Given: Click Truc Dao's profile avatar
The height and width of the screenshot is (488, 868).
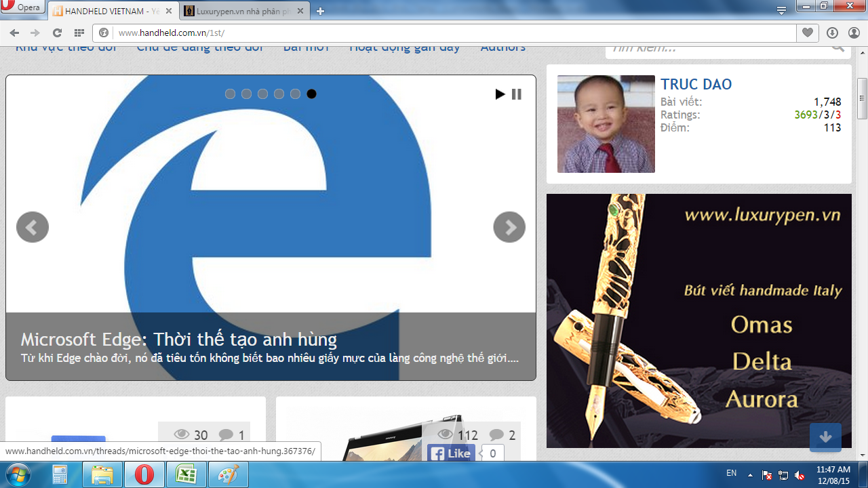Looking at the screenshot, I should 606,123.
